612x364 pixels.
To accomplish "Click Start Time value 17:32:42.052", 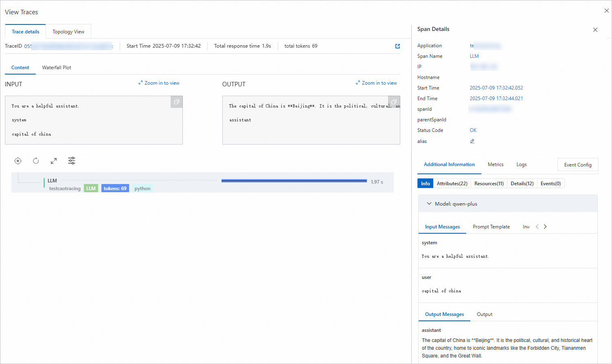I will (496, 88).
